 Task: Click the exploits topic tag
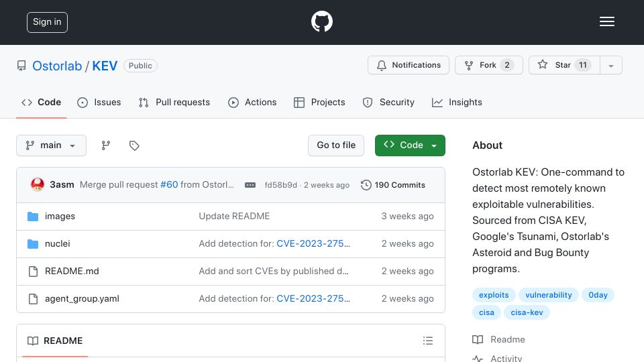click(x=494, y=295)
